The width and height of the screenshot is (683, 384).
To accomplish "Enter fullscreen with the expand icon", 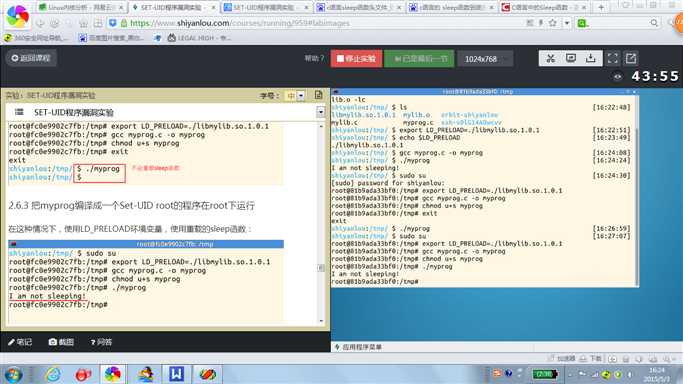I will tap(612, 58).
